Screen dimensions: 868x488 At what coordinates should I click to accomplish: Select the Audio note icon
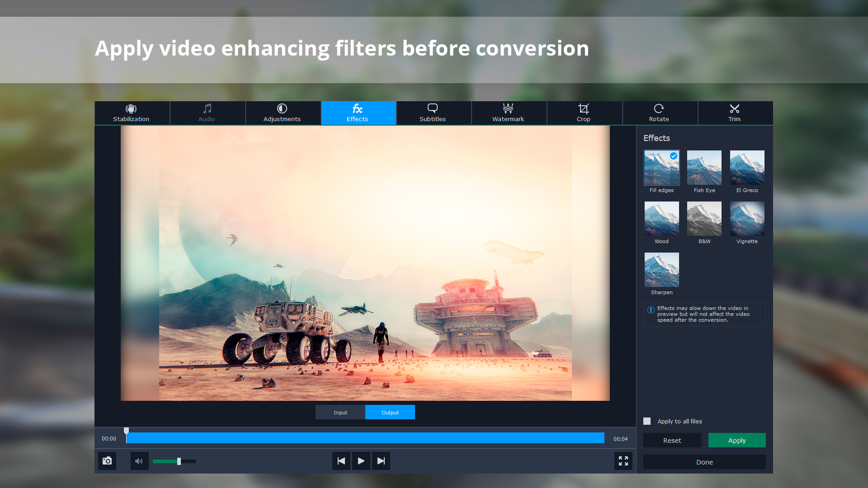(x=207, y=108)
